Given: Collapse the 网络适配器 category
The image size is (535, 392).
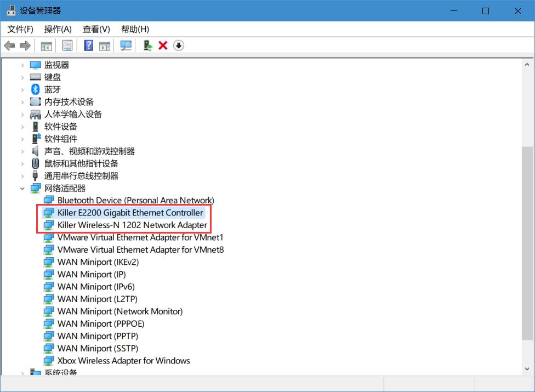Looking at the screenshot, I should [x=22, y=189].
